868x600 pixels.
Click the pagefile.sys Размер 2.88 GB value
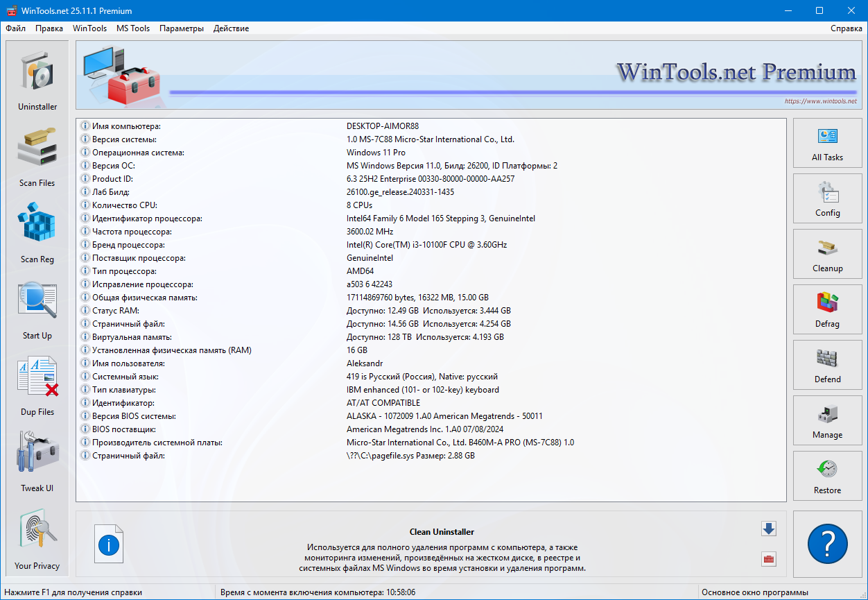[411, 456]
